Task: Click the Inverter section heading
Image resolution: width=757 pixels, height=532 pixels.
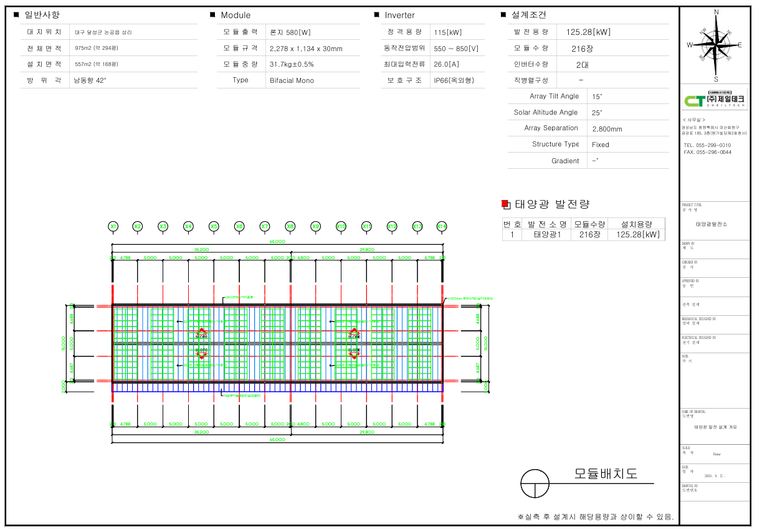Action: 399,15
